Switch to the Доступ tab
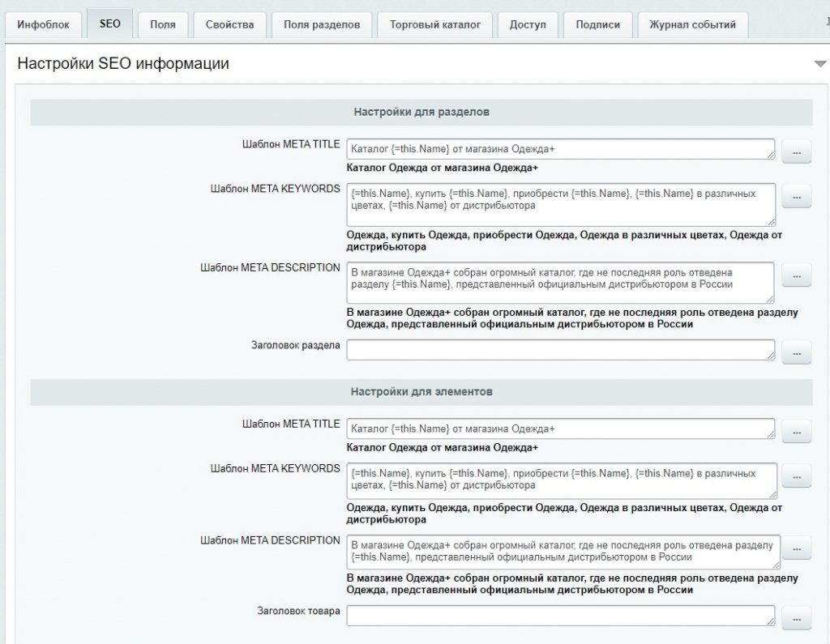The height and width of the screenshot is (644, 830). point(528,24)
